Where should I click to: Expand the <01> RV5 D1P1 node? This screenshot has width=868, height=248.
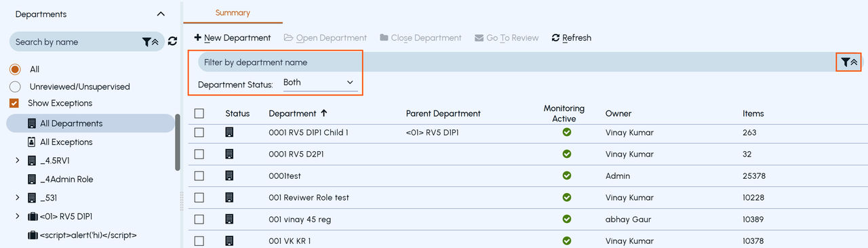coord(17,217)
